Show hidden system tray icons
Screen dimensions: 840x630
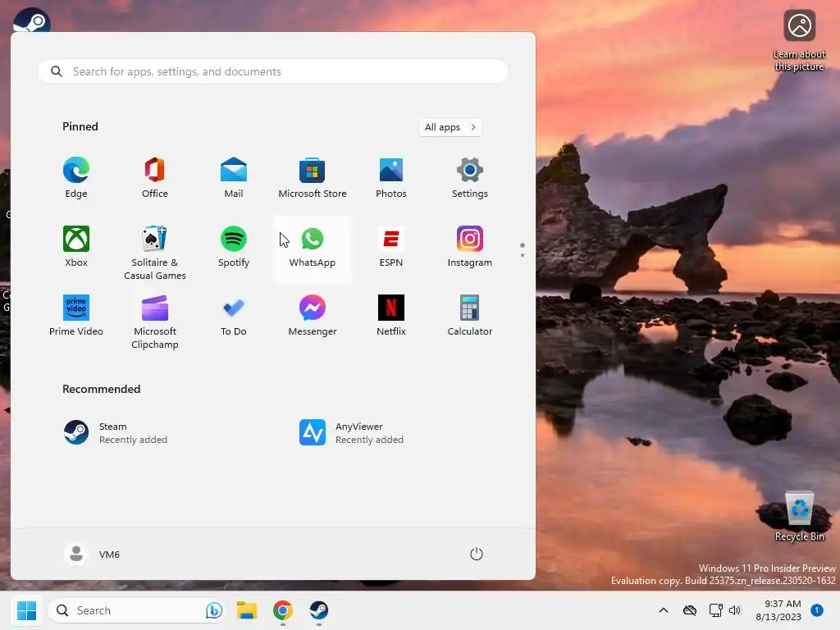click(x=663, y=610)
